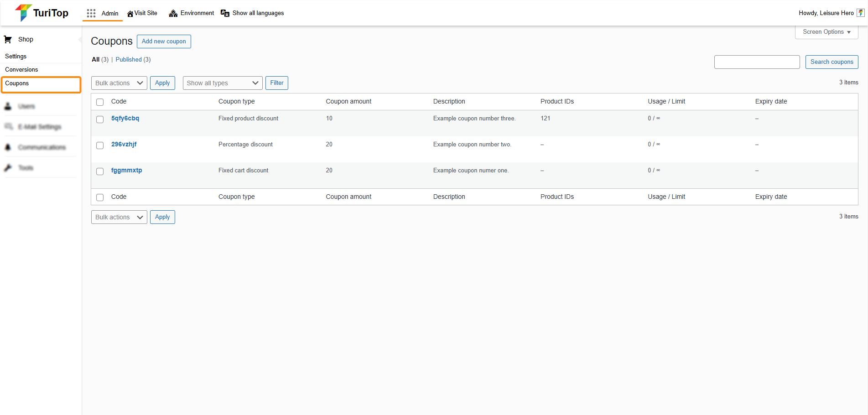Open the fggmmxtp coupon link

coord(126,171)
